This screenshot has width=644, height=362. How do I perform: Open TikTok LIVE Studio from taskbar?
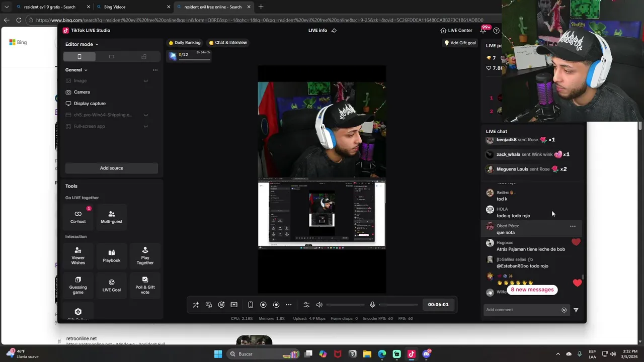pos(411,354)
